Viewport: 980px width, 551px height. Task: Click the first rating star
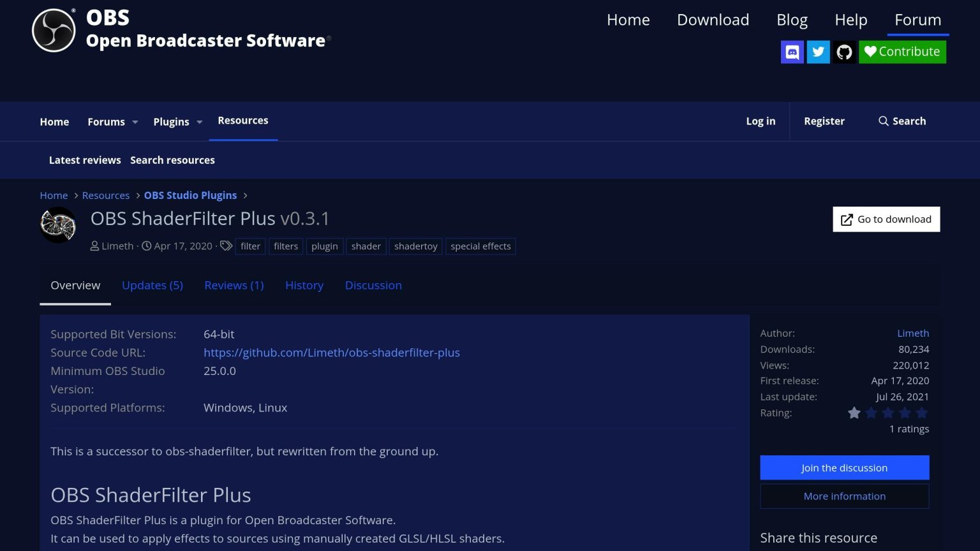click(x=854, y=413)
